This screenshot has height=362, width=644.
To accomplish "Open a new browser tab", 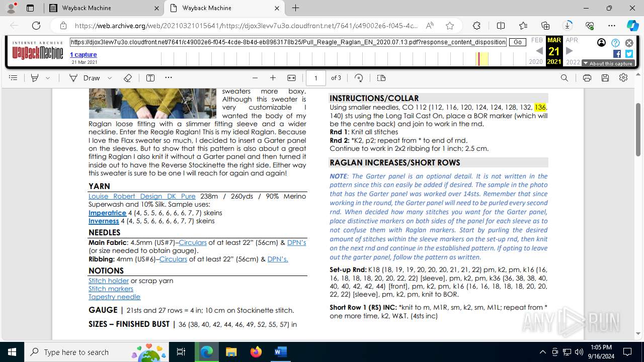I will [x=295, y=8].
